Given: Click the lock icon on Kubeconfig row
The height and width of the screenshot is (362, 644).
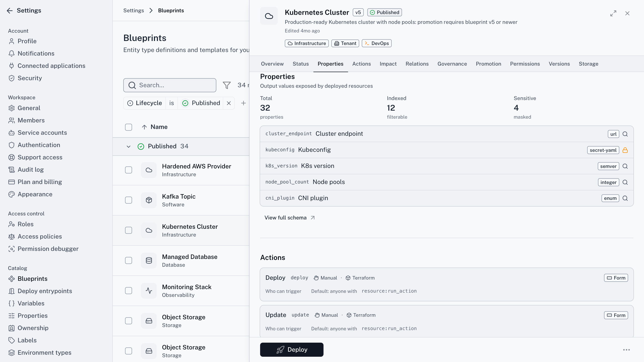Looking at the screenshot, I should [625, 150].
